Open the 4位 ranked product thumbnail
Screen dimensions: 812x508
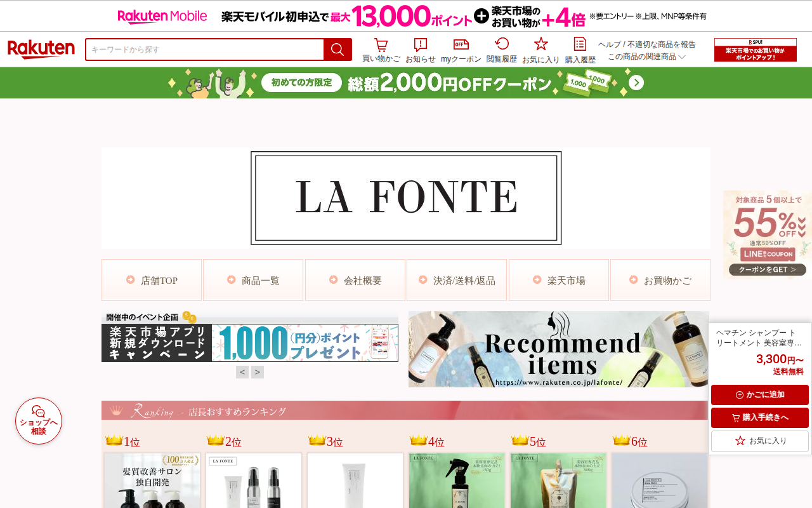pyautogui.click(x=457, y=480)
